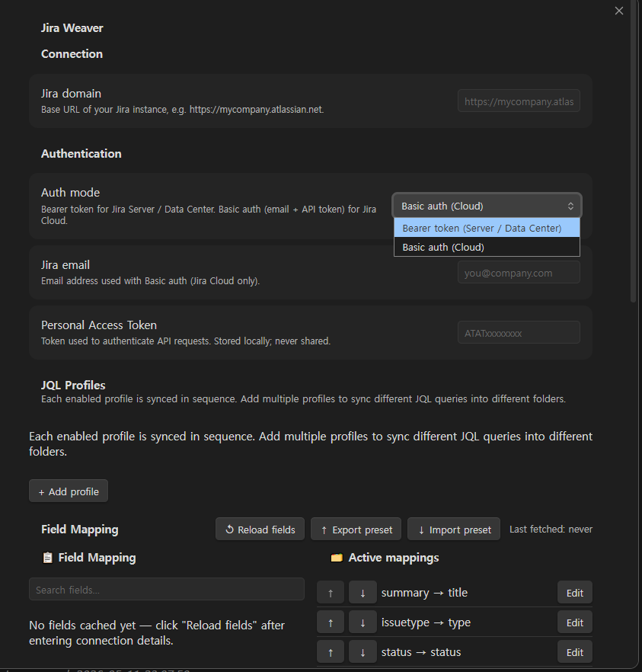Click the Import preset button
The image size is (642, 672).
[x=454, y=530]
